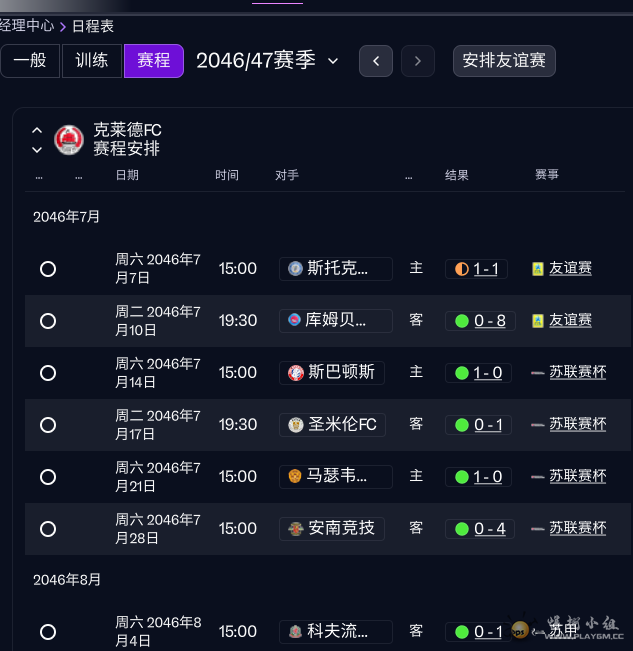This screenshot has width=633, height=651.
Task: Select radio for 7月14日 斯巴顿斯 match
Action: point(48,373)
